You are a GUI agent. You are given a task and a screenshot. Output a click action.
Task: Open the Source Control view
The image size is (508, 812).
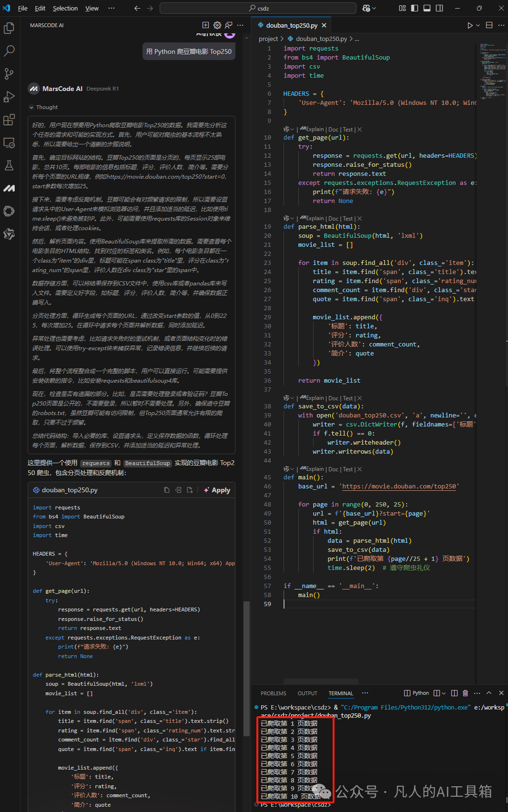click(x=9, y=74)
